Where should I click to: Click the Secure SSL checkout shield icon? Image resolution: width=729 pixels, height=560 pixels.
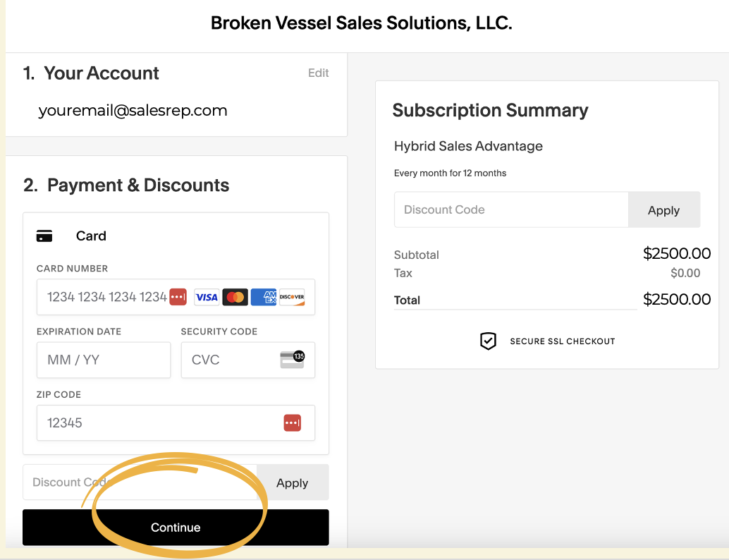(x=488, y=341)
